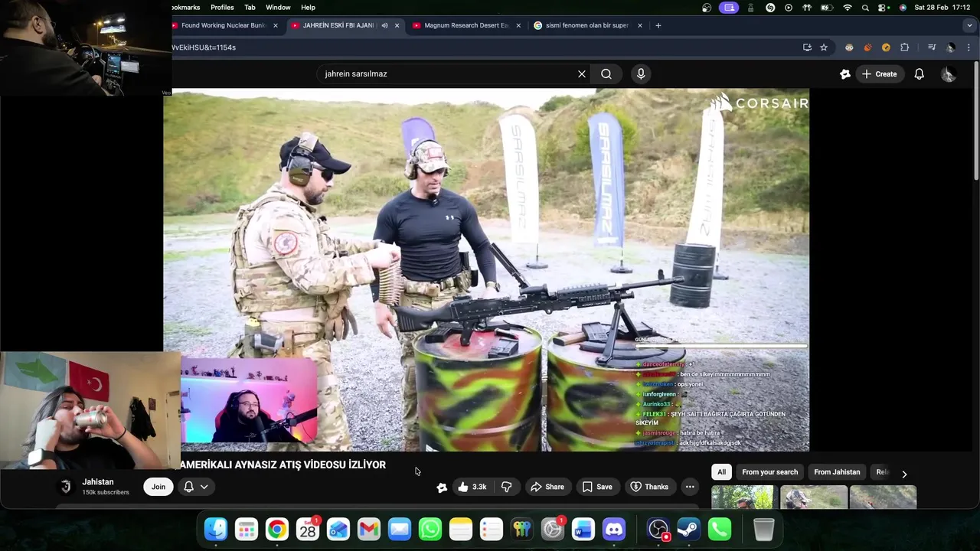
Task: Open media controls playlist icon in Chrome
Action: point(932,47)
